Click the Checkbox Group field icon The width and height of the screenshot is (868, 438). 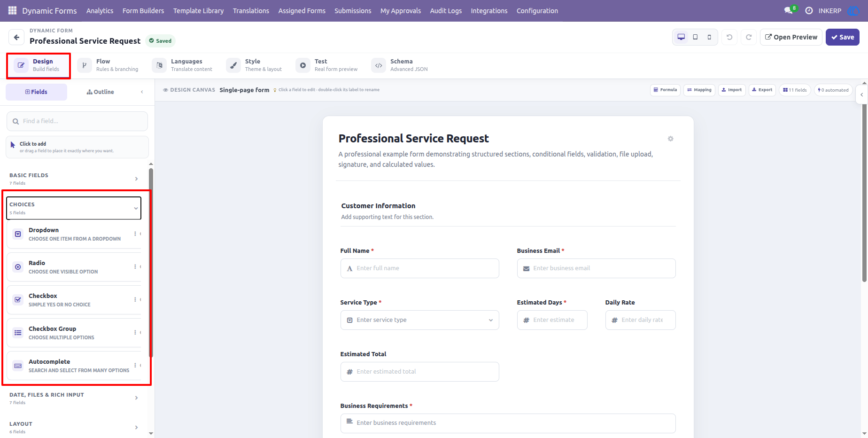(x=18, y=333)
